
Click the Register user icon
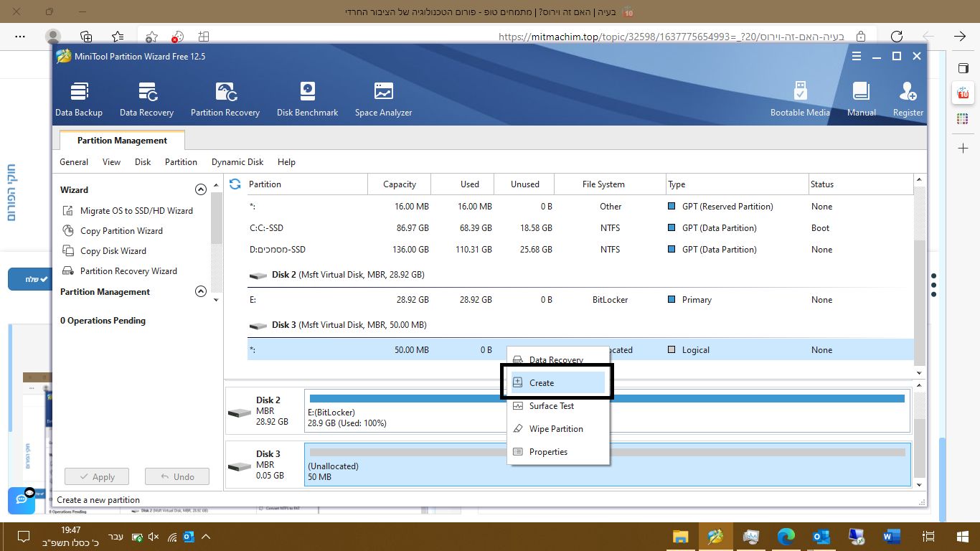(908, 91)
